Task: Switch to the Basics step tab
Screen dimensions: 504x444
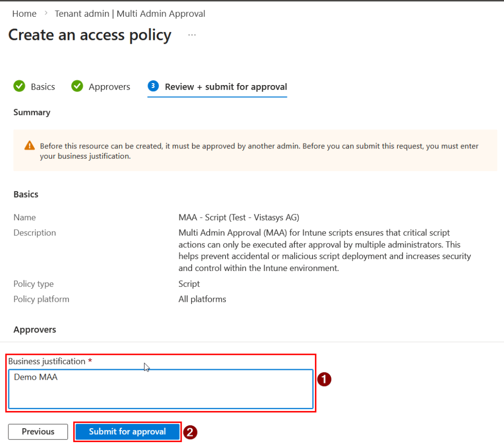Action: [43, 87]
